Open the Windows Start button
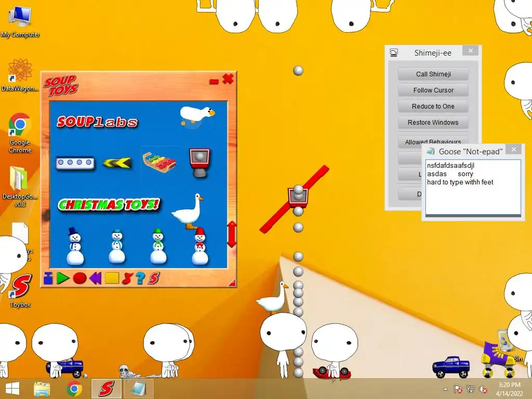 click(12, 389)
